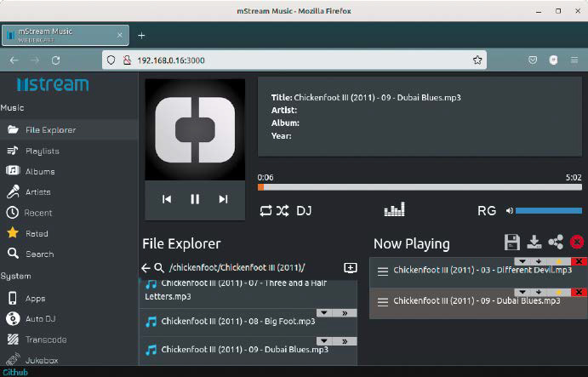Toggle Auto DJ mode next to shuffle
The image size is (588, 377).
304,210
